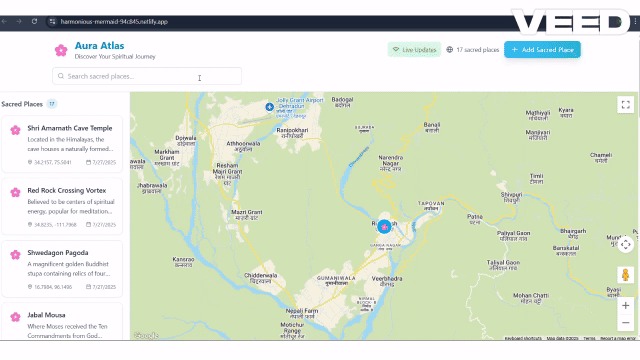Screen dimensions: 640x360
Task: Focus the Search sacred places field
Action: (x=147, y=76)
